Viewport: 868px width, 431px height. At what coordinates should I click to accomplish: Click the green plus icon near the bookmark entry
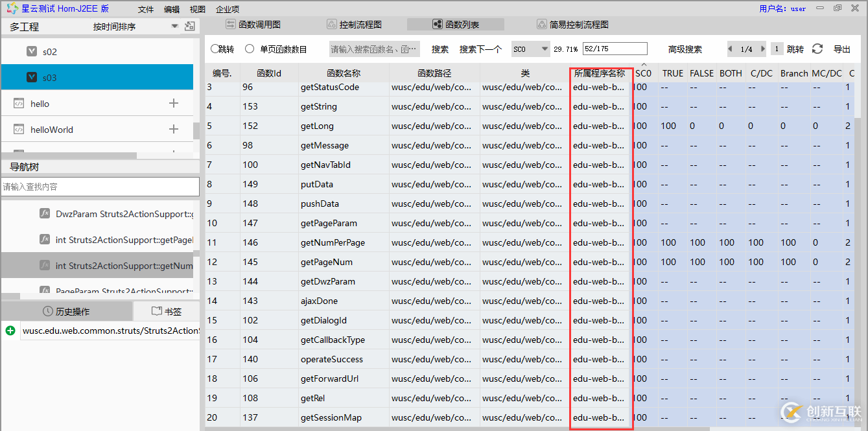coord(10,331)
